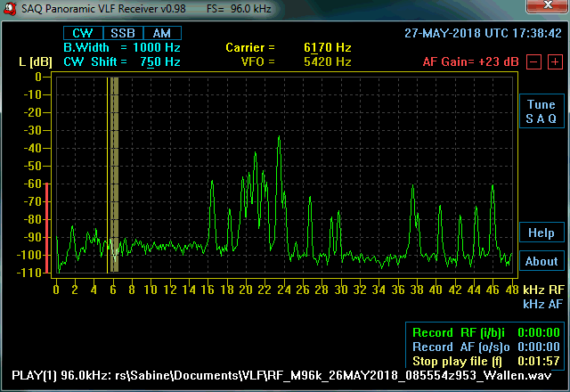The width and height of the screenshot is (570, 392).
Task: Click the AF Gain= +23 dB label
Action: (x=471, y=61)
